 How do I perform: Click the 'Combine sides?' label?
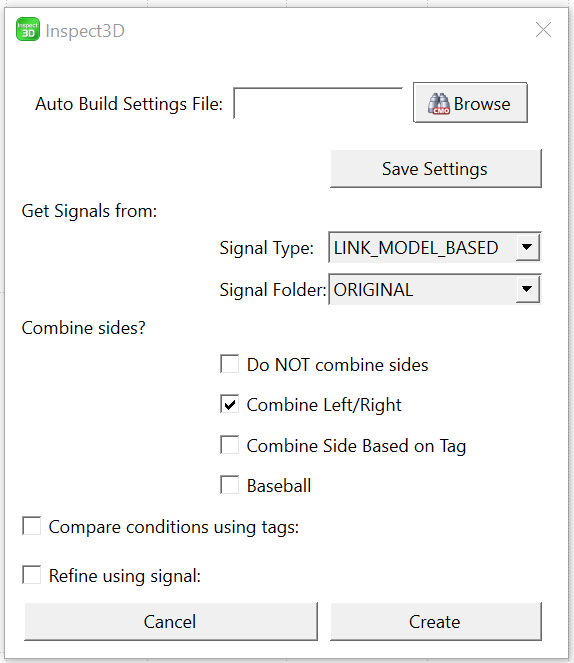pyautogui.click(x=83, y=328)
